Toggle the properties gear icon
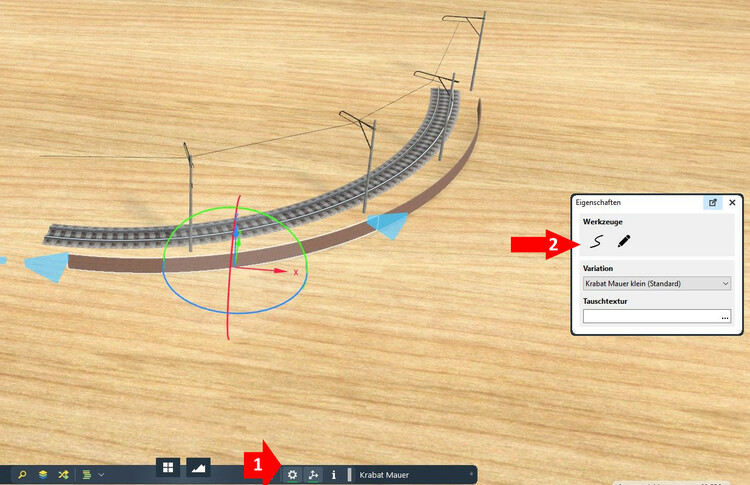This screenshot has height=485, width=750. pos(292,474)
